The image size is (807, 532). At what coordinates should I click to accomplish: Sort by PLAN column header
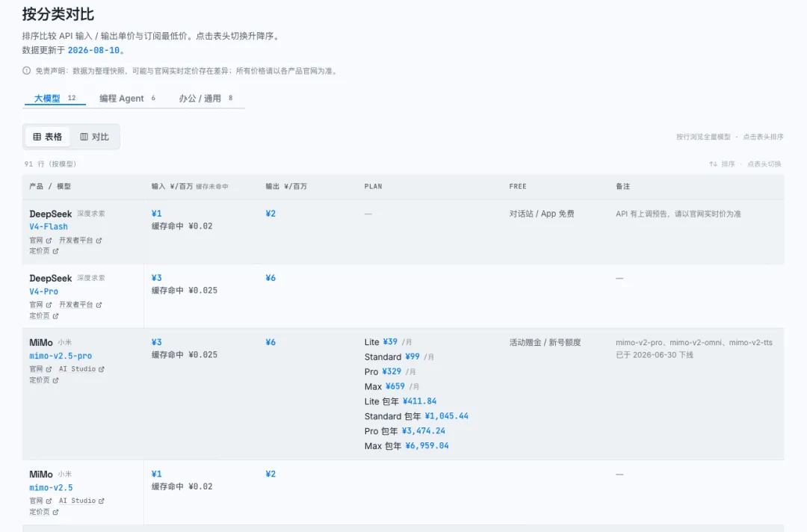pos(373,186)
